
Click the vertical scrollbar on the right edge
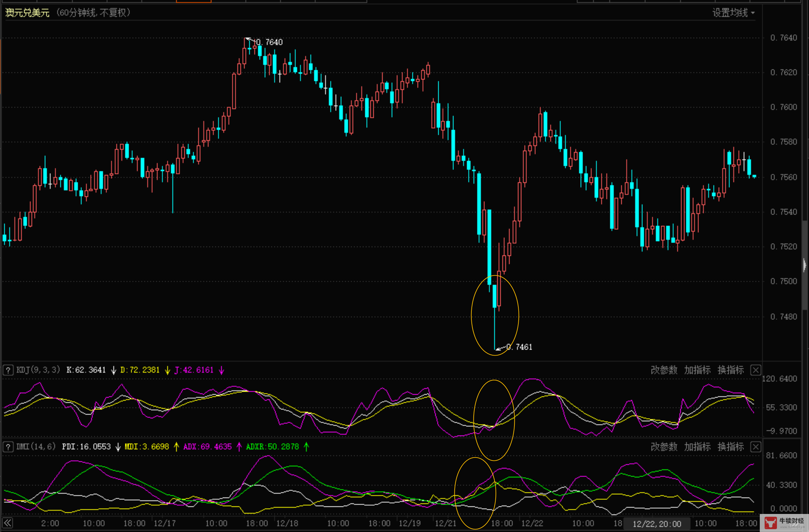[805, 265]
